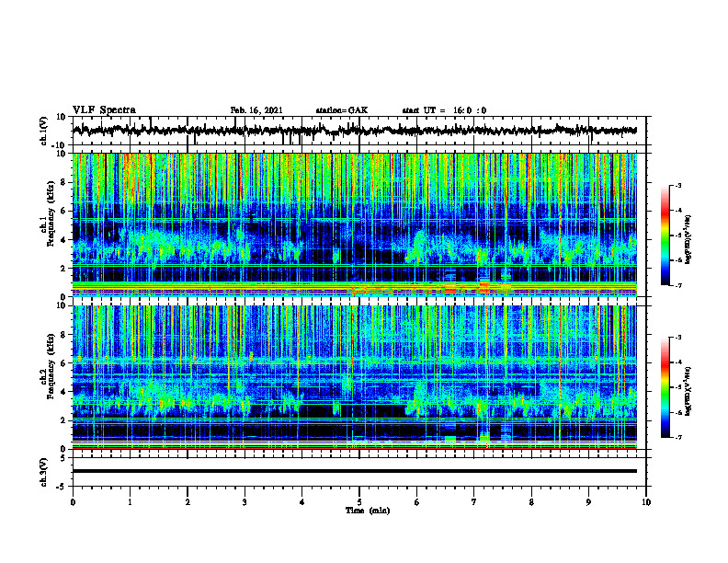Click the "-3" label on ch.2 colorbar
The height and width of the screenshot is (563, 728).
tap(678, 338)
